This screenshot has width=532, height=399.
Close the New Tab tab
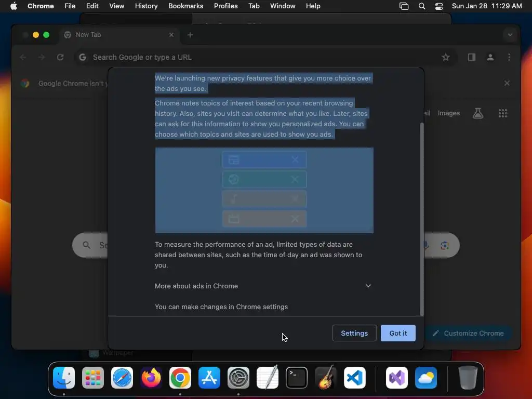(x=171, y=35)
